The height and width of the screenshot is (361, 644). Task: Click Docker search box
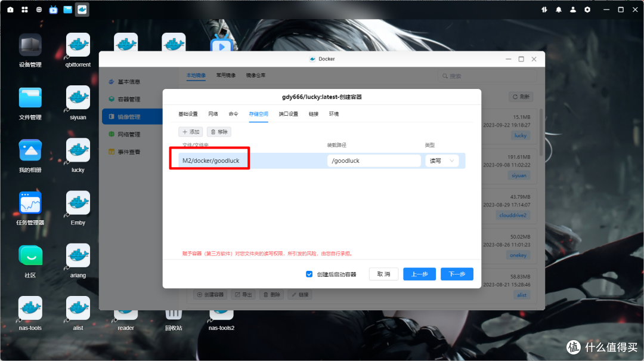point(488,76)
